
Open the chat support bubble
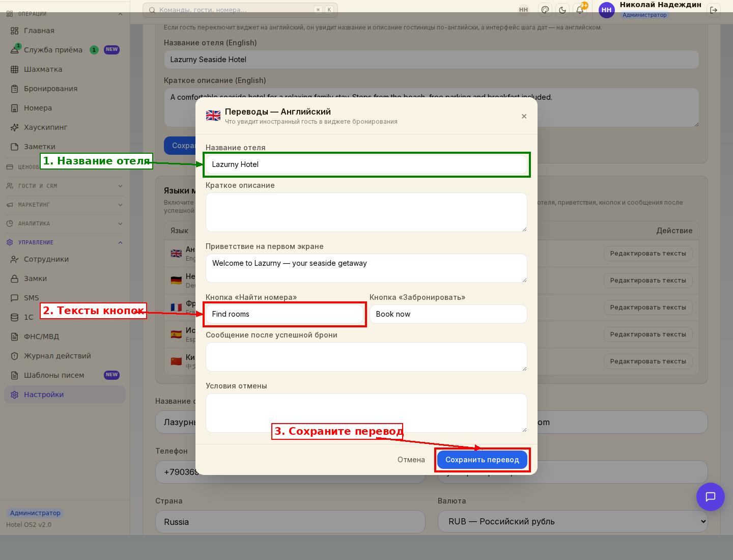click(710, 496)
